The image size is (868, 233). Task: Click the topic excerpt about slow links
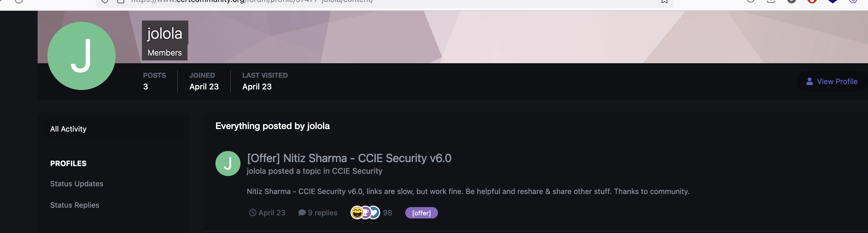[468, 191]
